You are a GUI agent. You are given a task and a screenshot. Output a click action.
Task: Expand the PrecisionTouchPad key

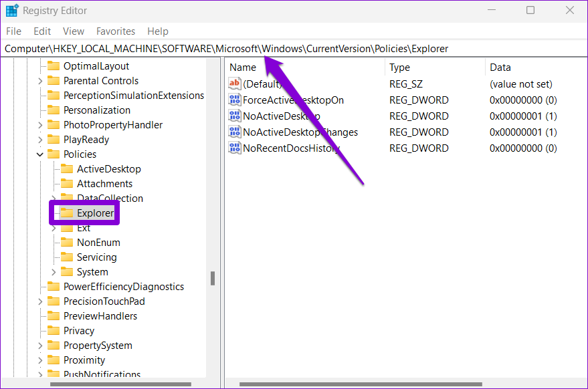click(x=40, y=301)
